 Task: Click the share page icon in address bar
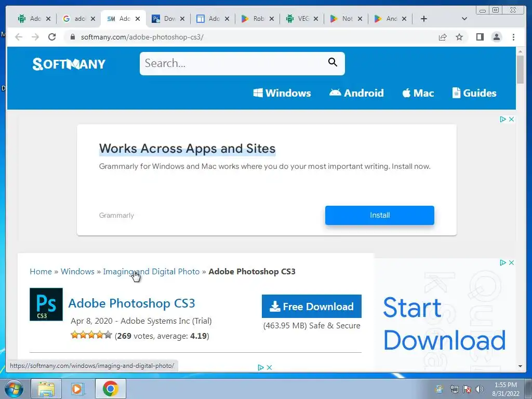coord(443,37)
